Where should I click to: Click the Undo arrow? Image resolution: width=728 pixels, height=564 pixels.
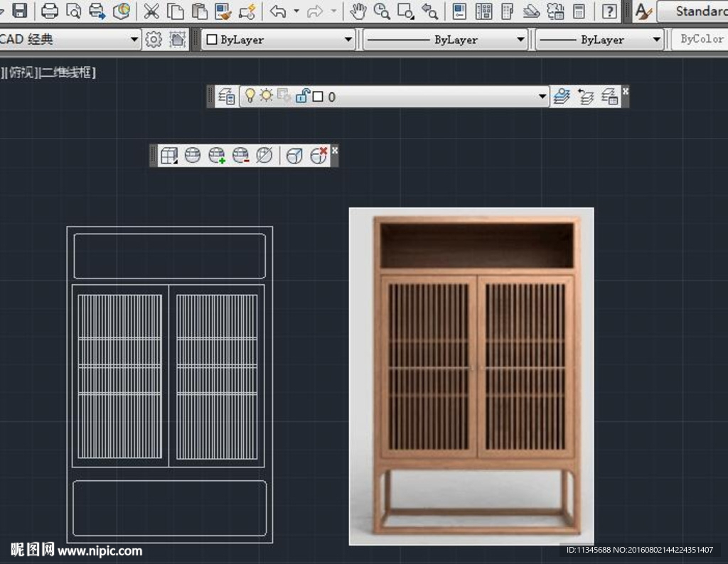[278, 10]
